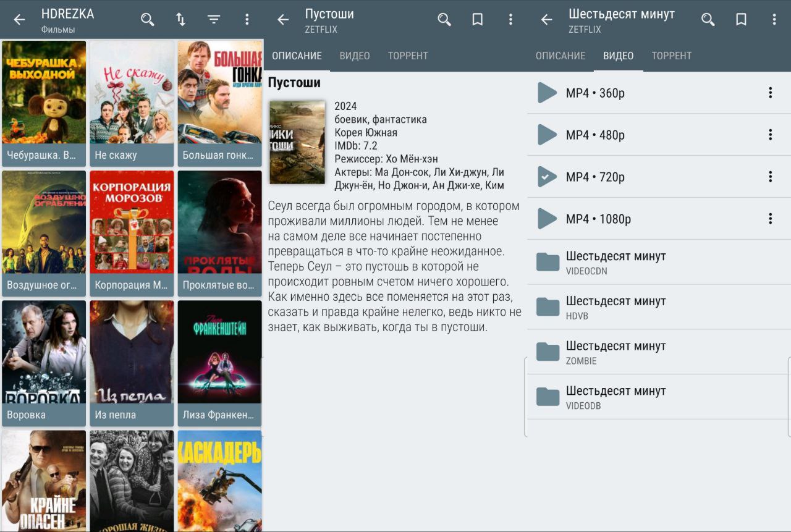Open the filter icon in HDREZKA header
Screen dimensions: 791x532
click(x=214, y=20)
